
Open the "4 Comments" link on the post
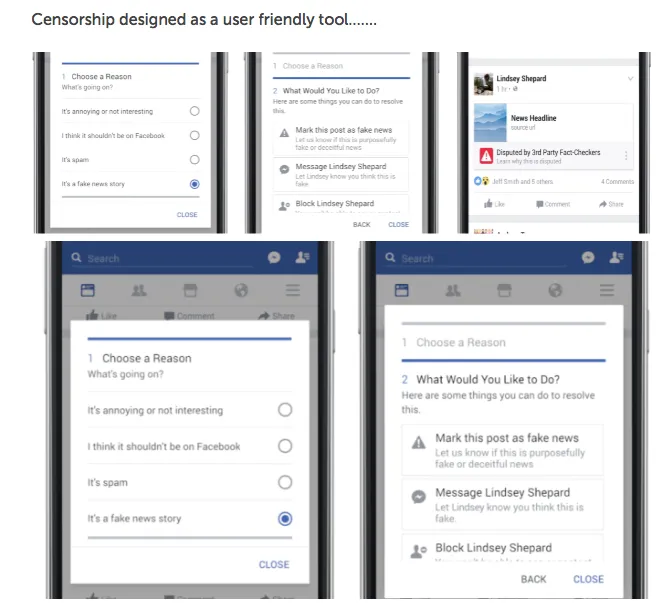[x=617, y=181]
